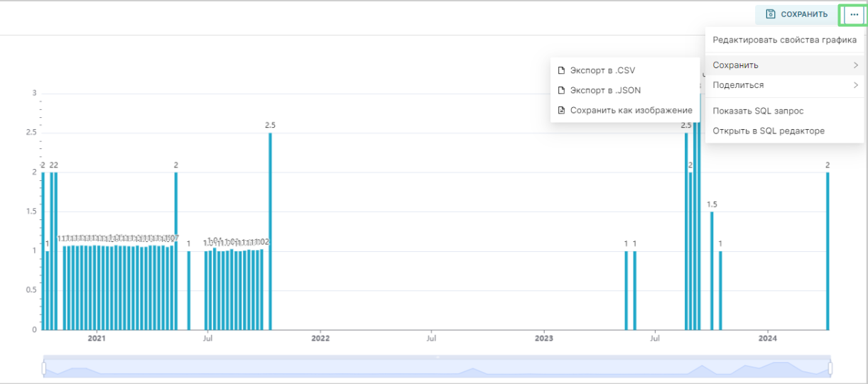Choose Открыть в SQL редакторе
The image size is (868, 384).
pyautogui.click(x=768, y=131)
